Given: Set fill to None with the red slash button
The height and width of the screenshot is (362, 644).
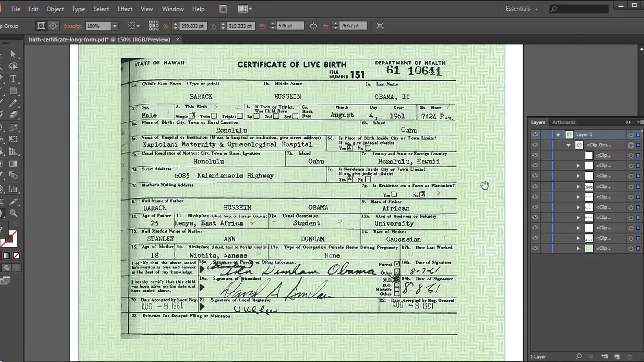Looking at the screenshot, I should tap(16, 256).
